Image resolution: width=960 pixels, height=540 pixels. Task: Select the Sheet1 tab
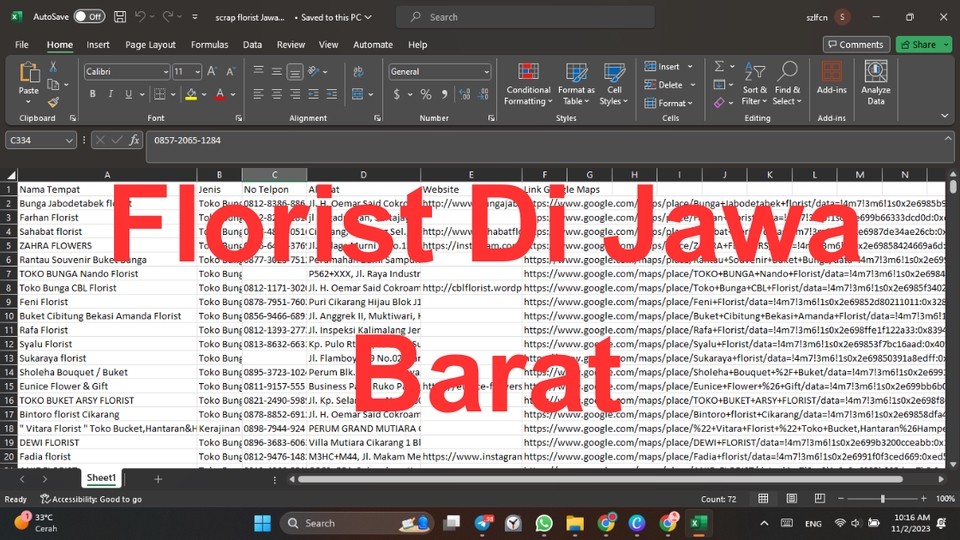101,478
